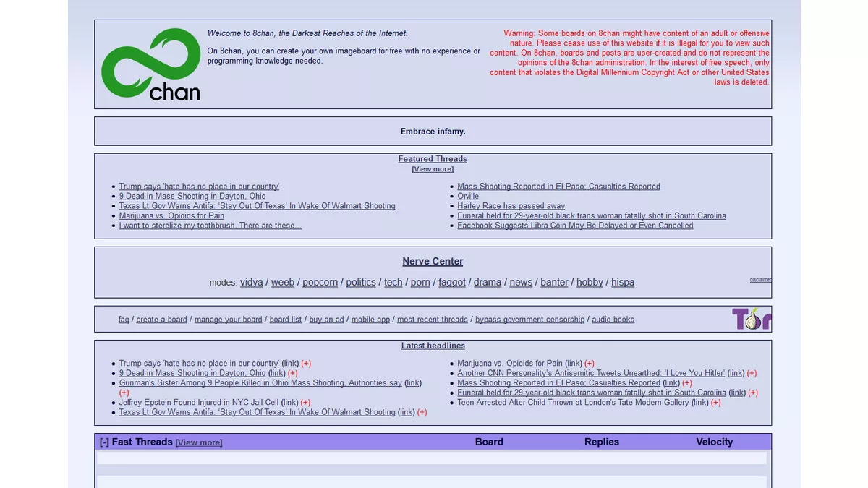The height and width of the screenshot is (488, 868).
Task: Click the Latest headlines heading
Action: click(x=433, y=346)
